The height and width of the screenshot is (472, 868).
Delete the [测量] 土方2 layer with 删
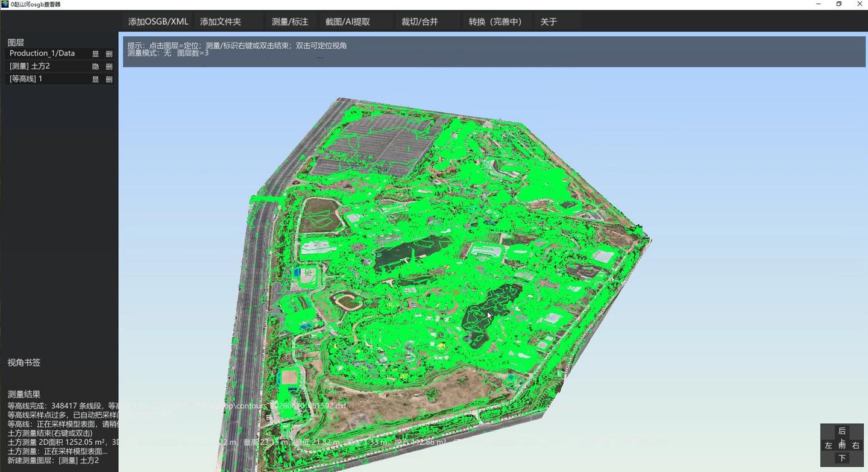coord(109,66)
